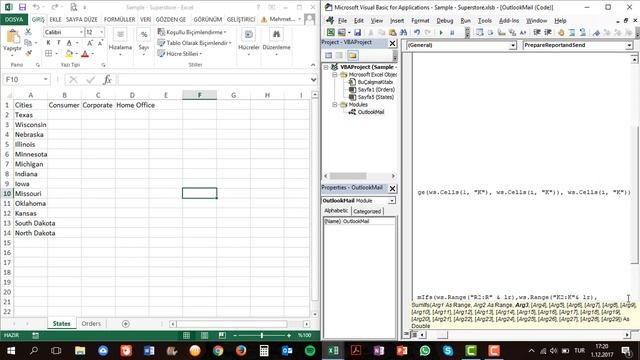Toggle italic T formatting in Excel
This screenshot has height=360, width=640.
(x=58, y=43)
